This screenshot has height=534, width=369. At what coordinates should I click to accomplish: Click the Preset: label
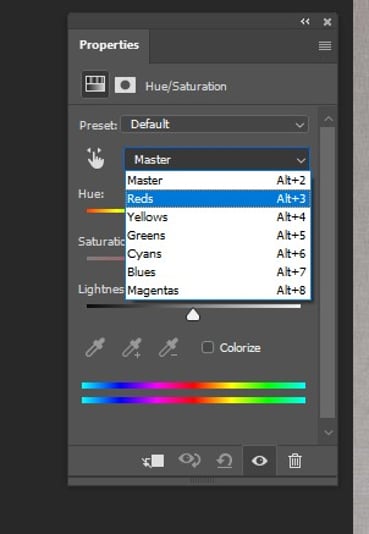[x=98, y=125]
